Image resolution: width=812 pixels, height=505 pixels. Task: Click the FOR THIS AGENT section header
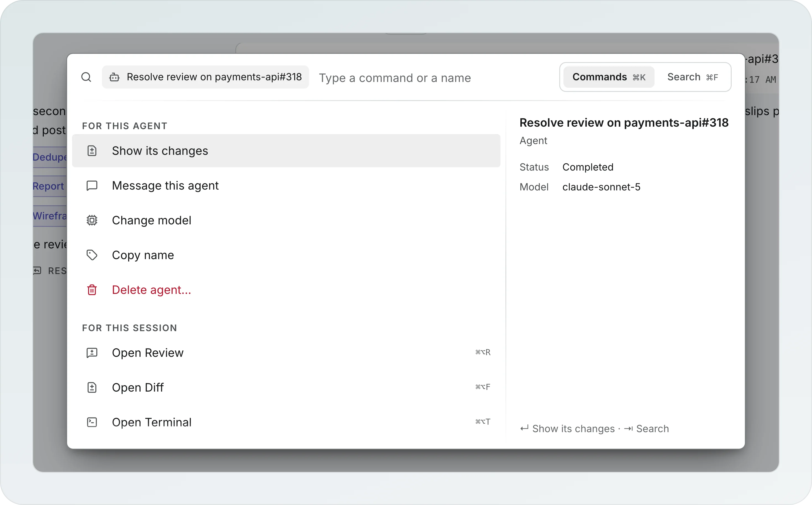[125, 126]
